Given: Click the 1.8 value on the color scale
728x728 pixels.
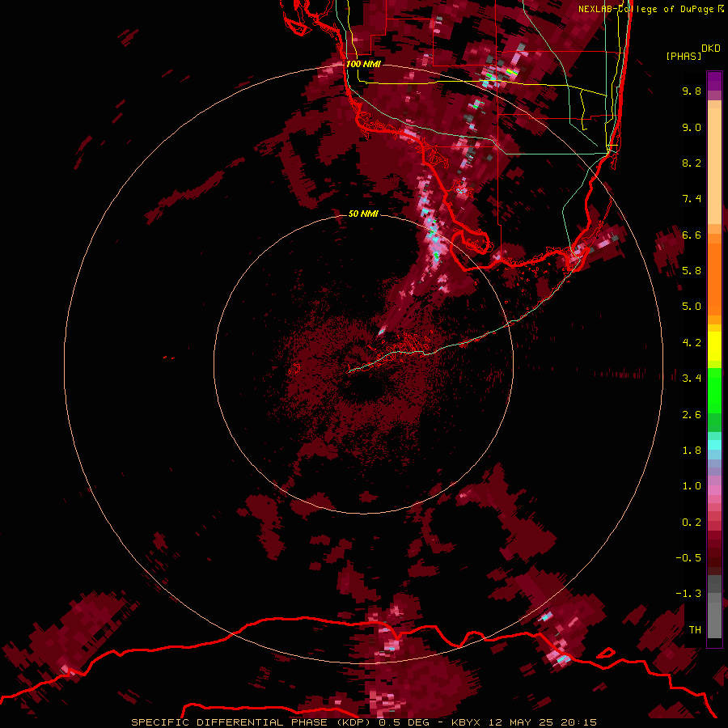Looking at the screenshot, I should (692, 451).
